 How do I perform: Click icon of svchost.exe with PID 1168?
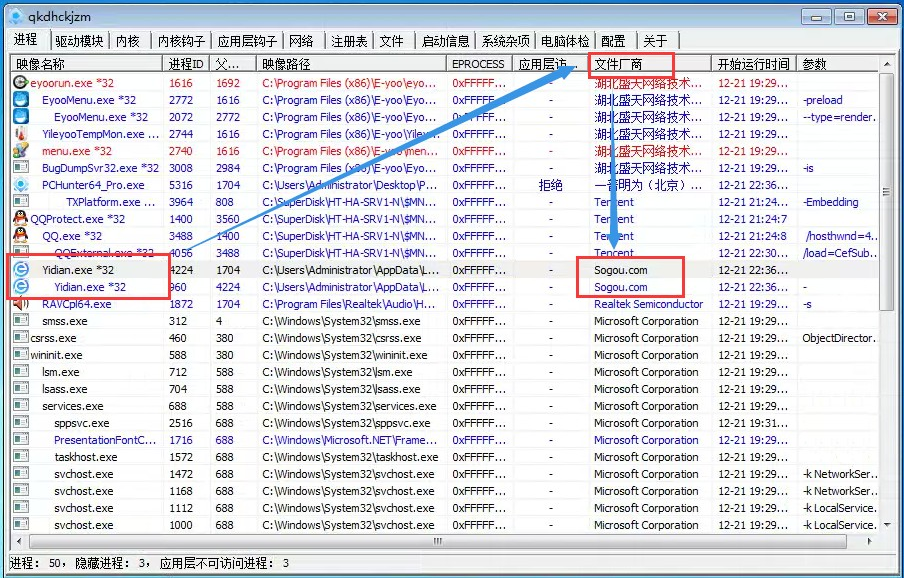tap(21, 491)
